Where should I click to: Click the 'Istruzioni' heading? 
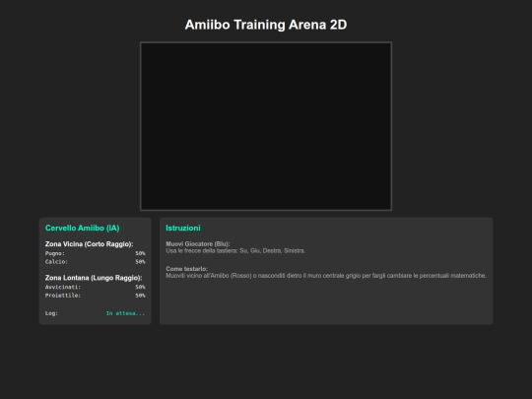[x=183, y=228]
